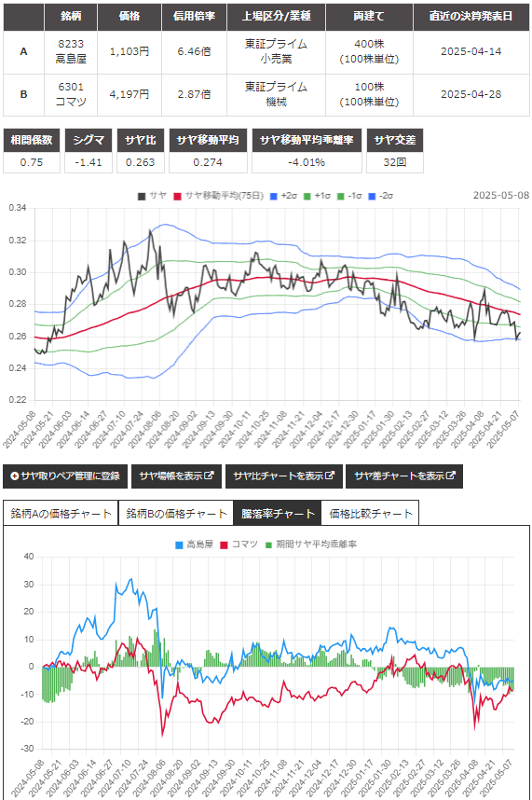Toggle サヤ series via black legend swatch
Viewport: 532px width, 800px height.
(x=142, y=196)
